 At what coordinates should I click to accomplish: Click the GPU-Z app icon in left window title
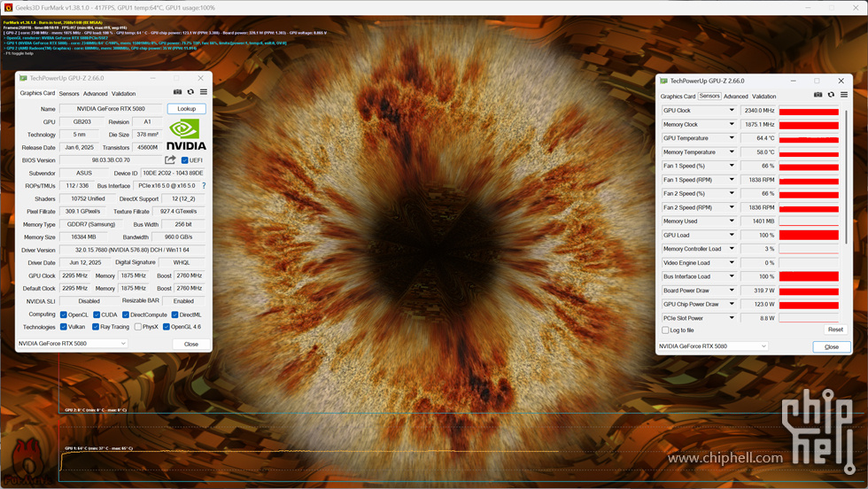point(23,78)
